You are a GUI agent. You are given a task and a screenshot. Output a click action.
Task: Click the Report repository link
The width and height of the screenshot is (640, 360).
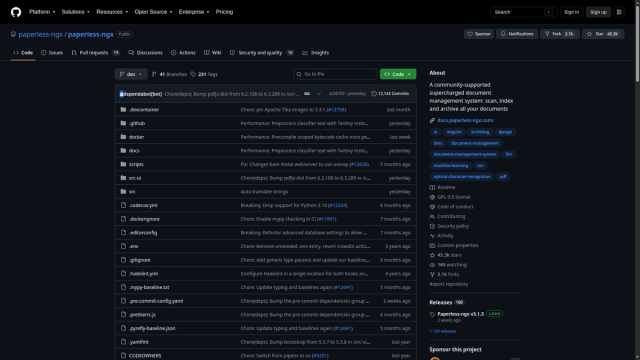449,284
